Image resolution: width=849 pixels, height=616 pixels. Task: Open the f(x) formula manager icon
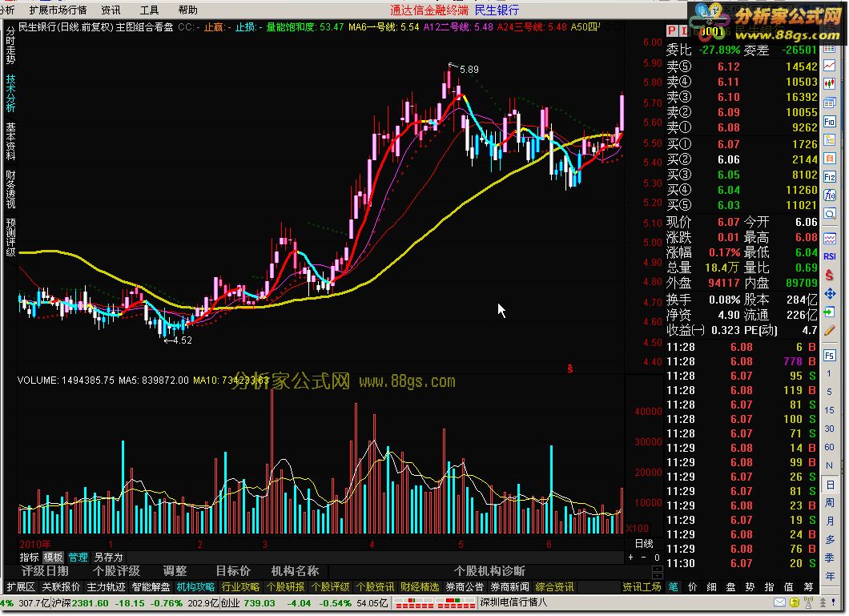tap(830, 195)
